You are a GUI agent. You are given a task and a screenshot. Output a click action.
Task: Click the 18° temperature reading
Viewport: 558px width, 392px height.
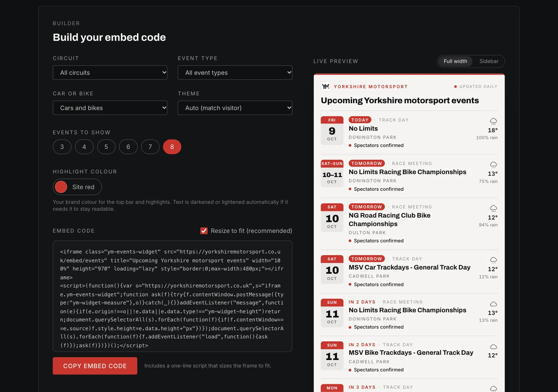pyautogui.click(x=493, y=130)
